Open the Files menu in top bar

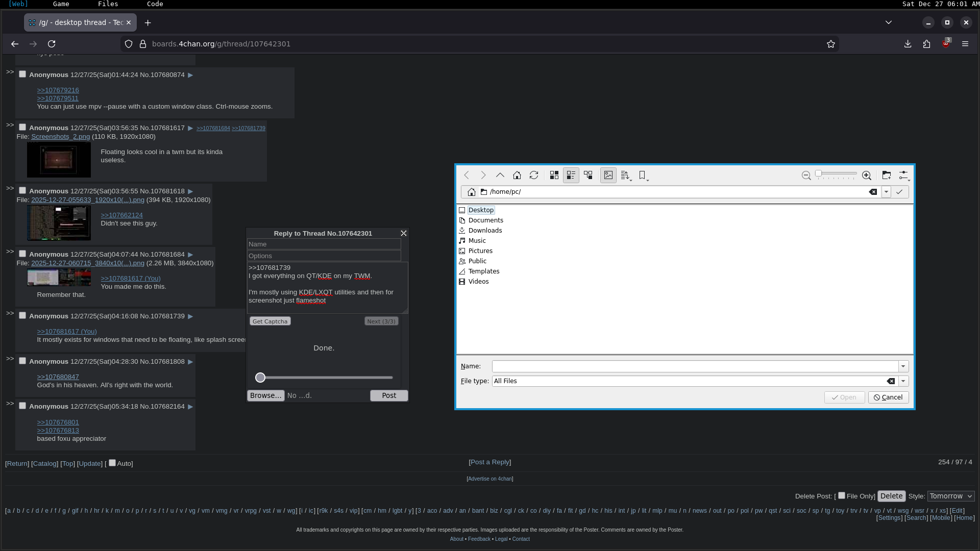point(108,4)
